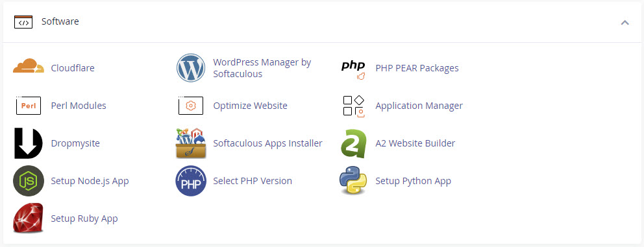Open the Optimize Website link
Image resolution: width=644 pixels, height=247 pixels.
(x=250, y=106)
